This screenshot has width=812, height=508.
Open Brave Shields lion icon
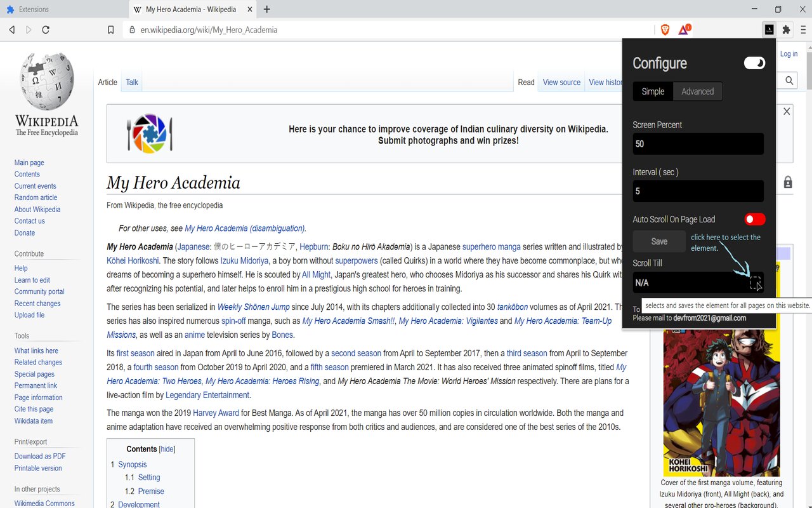coord(665,29)
